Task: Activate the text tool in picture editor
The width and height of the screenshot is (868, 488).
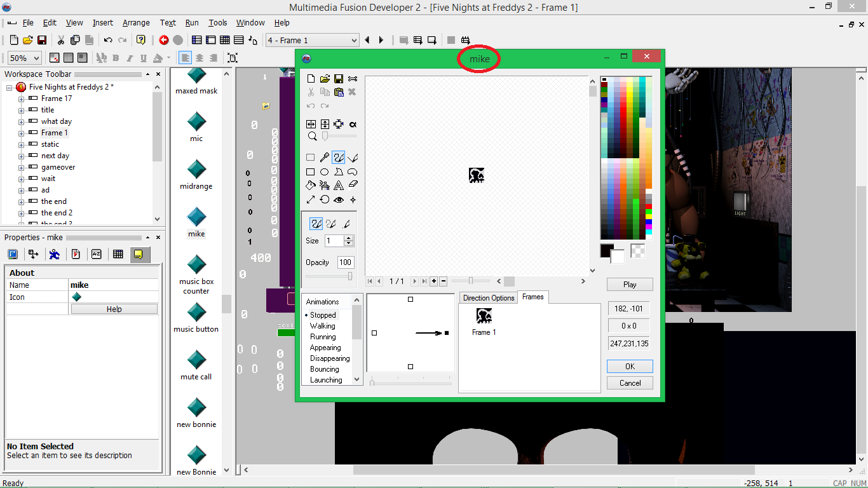Action: click(339, 186)
